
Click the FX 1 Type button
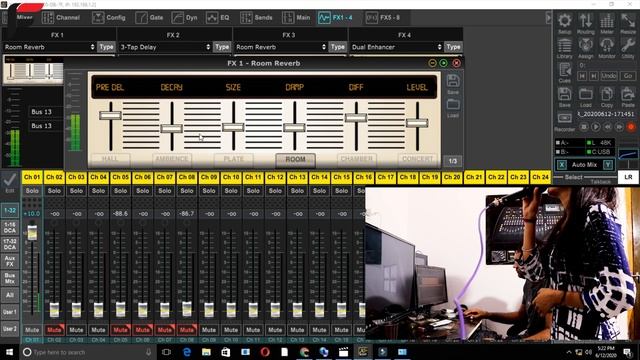[107, 47]
